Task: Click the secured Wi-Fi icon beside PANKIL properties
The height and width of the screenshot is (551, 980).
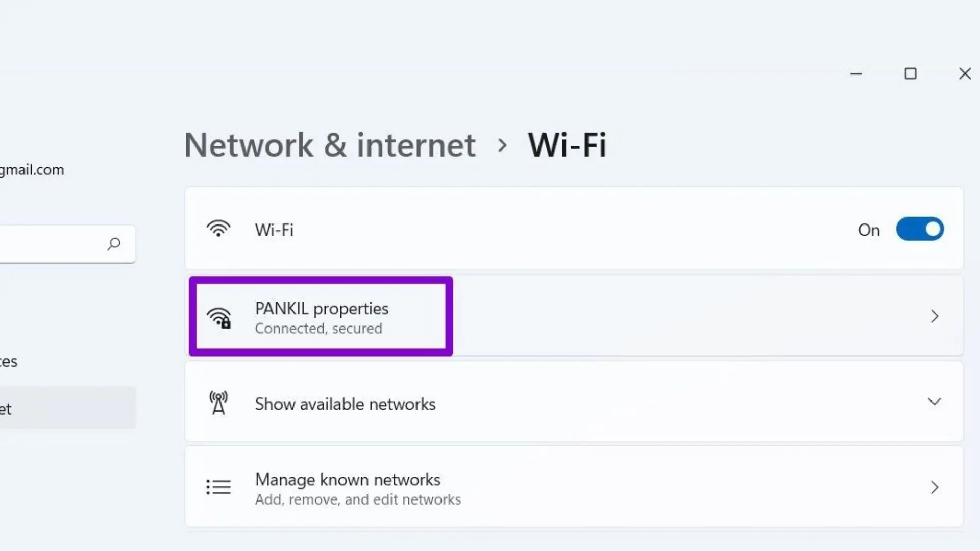Action: 219,317
